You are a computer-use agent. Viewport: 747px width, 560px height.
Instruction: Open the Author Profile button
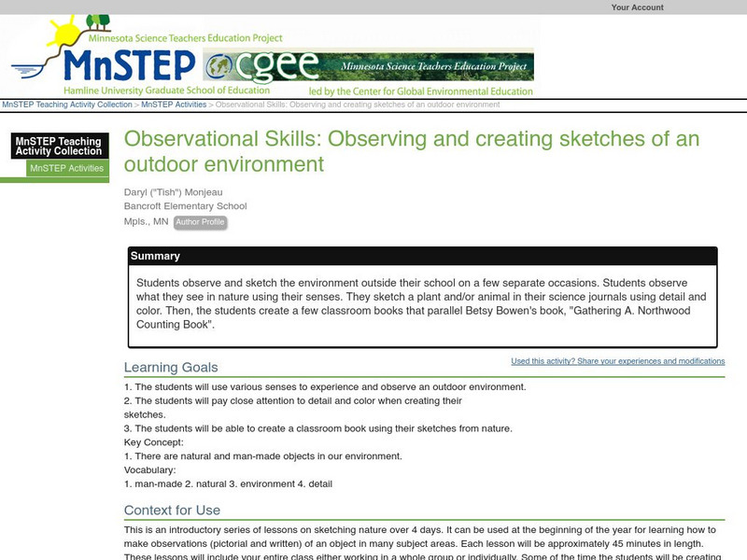200,222
